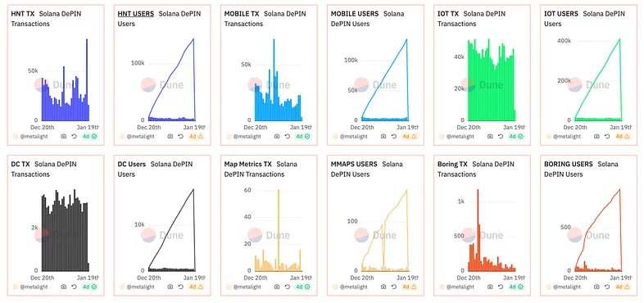Open the HNT USERS underlined title link
644x303 pixels.
pos(135,14)
